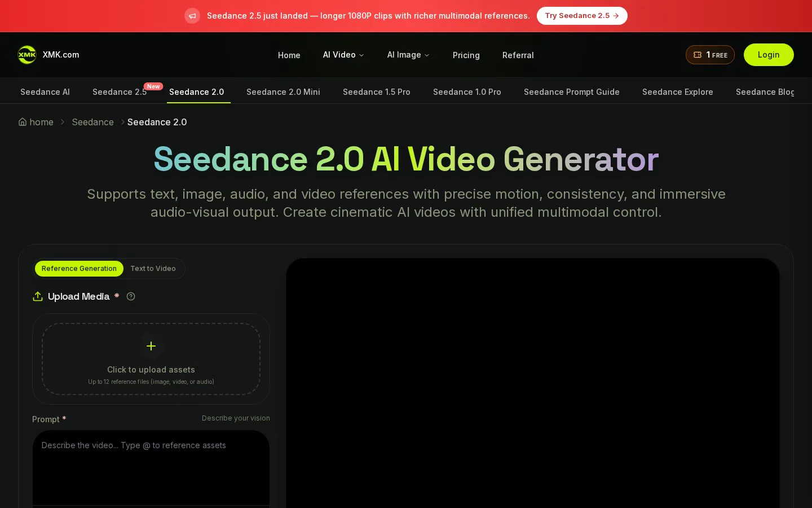
Task: Open the Home nav item
Action: pos(289,55)
